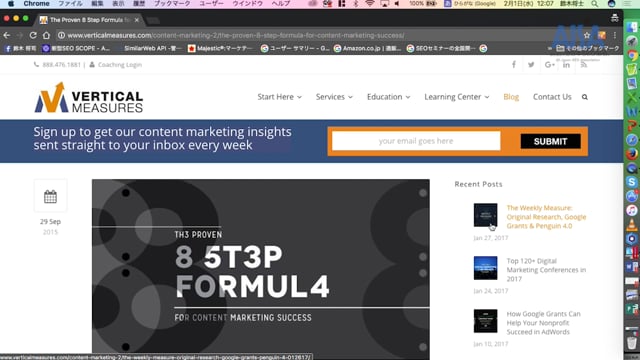
Task: Open the SEO SCOPE bookmark
Action: pos(76,48)
